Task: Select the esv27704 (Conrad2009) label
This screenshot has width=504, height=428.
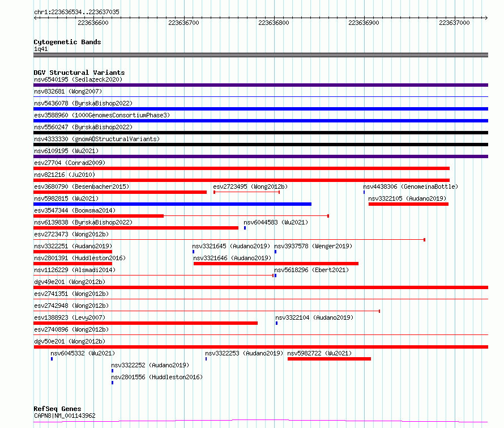Action: (x=70, y=163)
